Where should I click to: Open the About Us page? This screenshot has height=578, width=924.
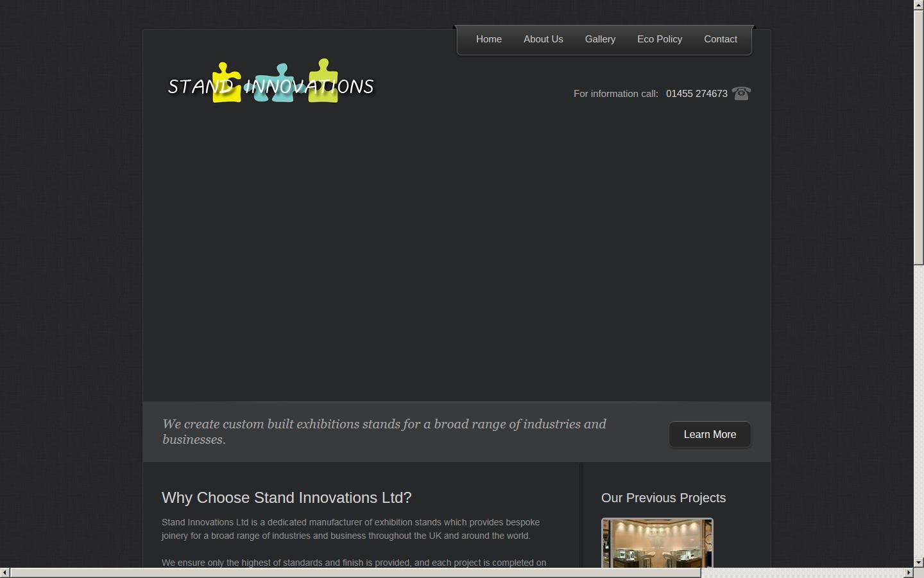click(x=543, y=39)
